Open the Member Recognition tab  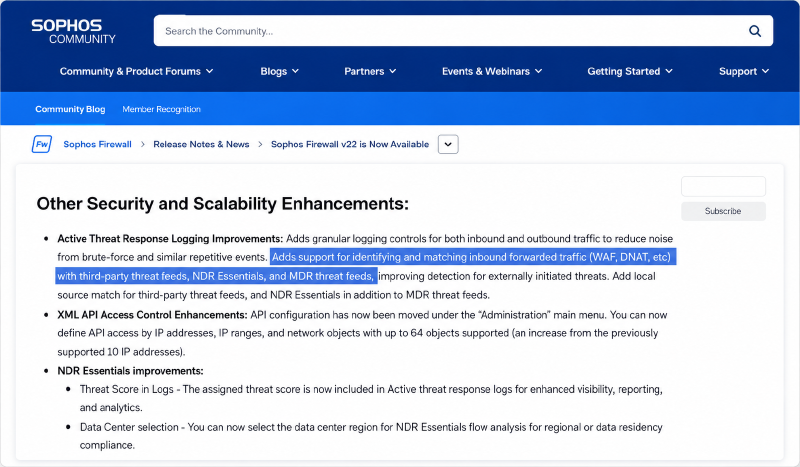click(161, 109)
